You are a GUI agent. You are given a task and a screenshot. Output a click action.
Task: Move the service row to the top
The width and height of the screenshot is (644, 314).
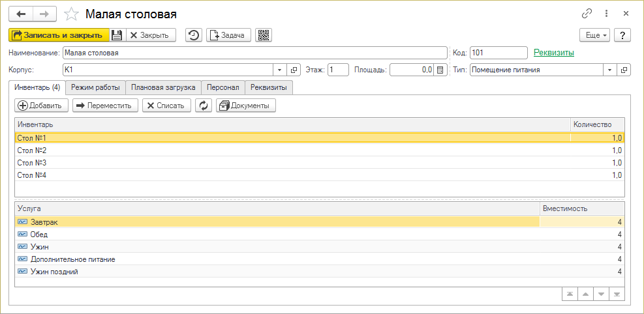570,294
